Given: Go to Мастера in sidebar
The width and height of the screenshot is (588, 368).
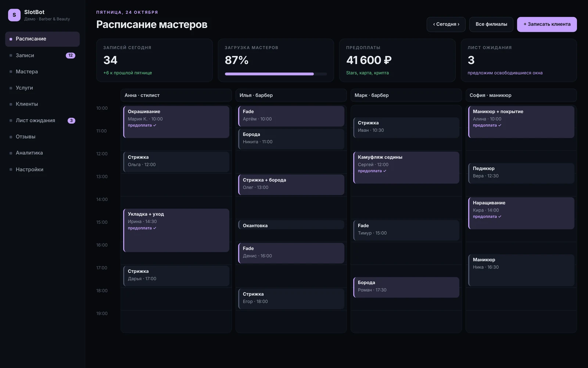Looking at the screenshot, I should [42, 71].
